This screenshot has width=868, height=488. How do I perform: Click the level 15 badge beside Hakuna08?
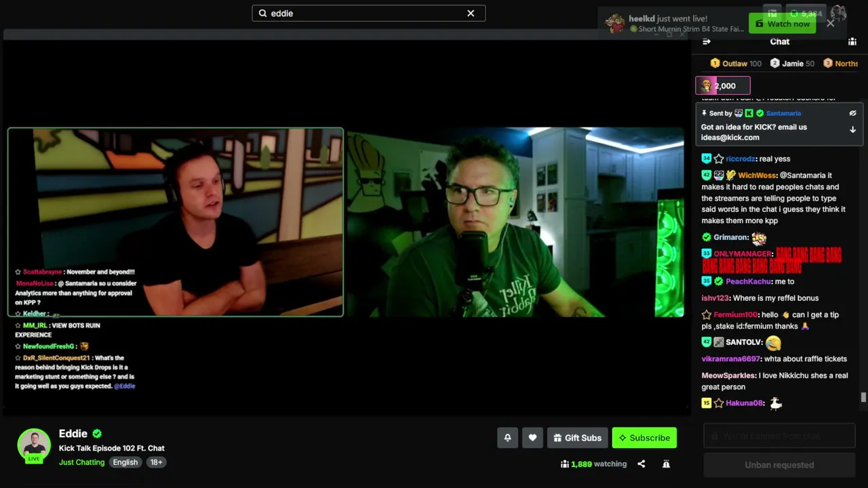tap(706, 403)
